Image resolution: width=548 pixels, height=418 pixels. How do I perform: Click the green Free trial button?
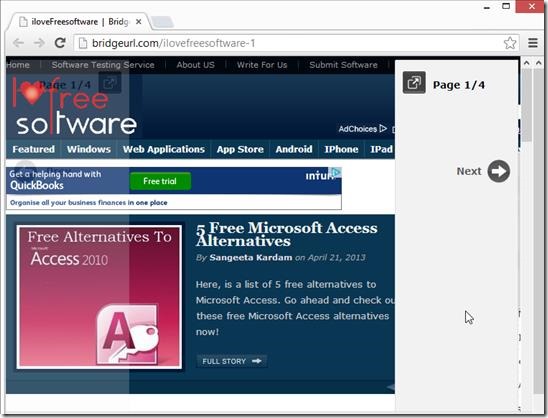click(160, 181)
